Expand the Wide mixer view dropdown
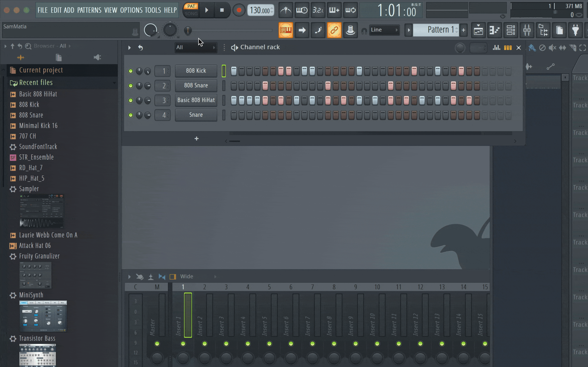Viewport: 588px width, 367px height. click(x=215, y=276)
